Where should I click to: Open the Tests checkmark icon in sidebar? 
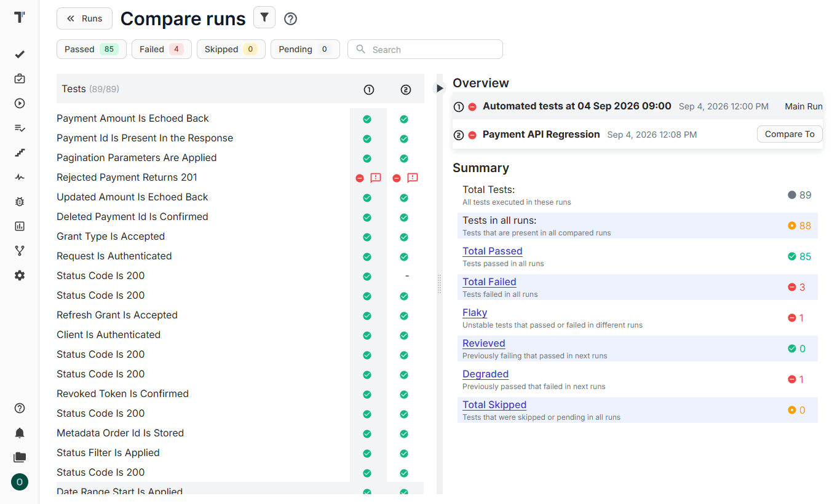(x=20, y=54)
